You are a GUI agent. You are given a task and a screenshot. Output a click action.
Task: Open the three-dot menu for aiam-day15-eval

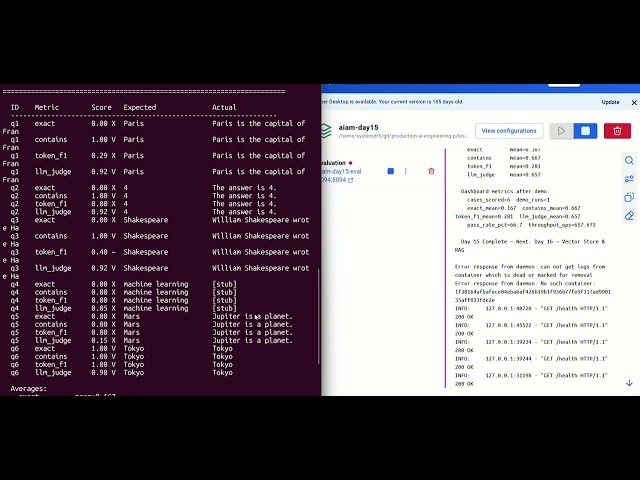[405, 171]
